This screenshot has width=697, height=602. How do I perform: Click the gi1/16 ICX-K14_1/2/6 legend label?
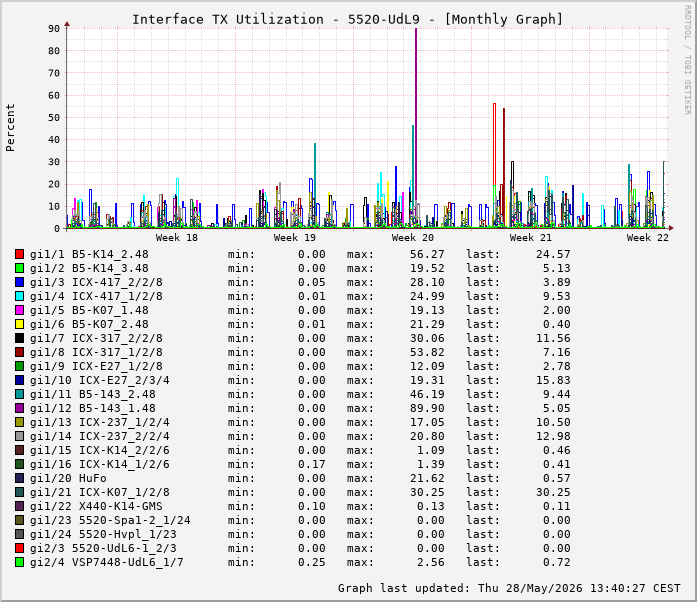coord(100,464)
